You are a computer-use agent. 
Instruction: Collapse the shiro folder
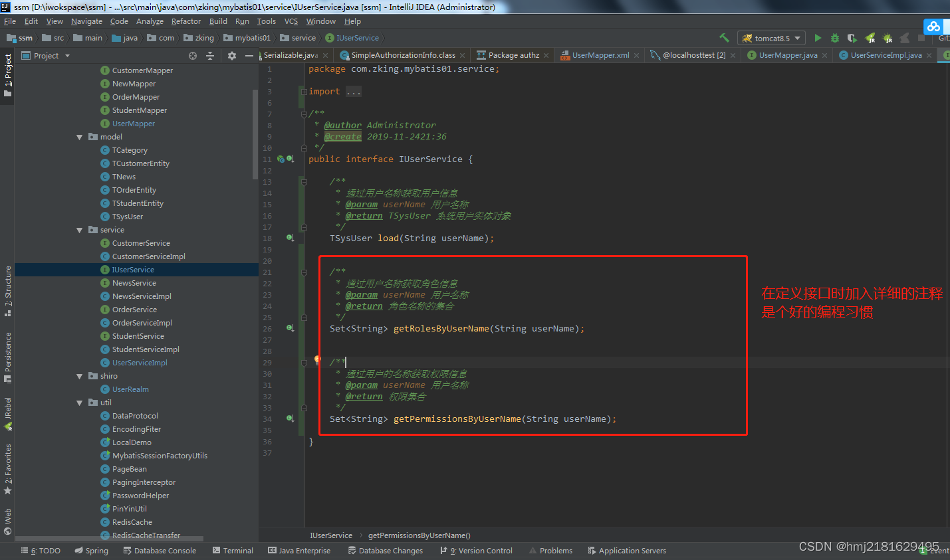[80, 376]
